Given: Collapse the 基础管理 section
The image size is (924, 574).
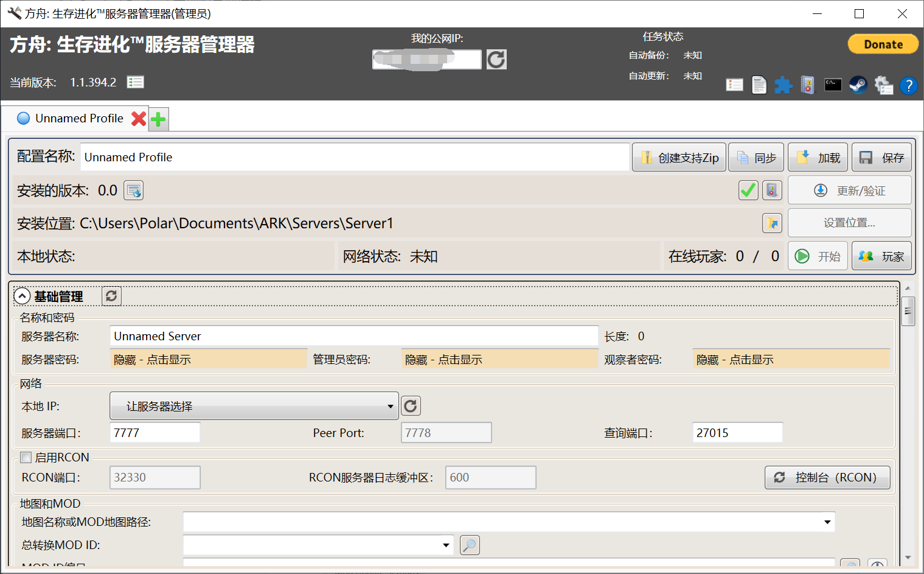Looking at the screenshot, I should [22, 296].
